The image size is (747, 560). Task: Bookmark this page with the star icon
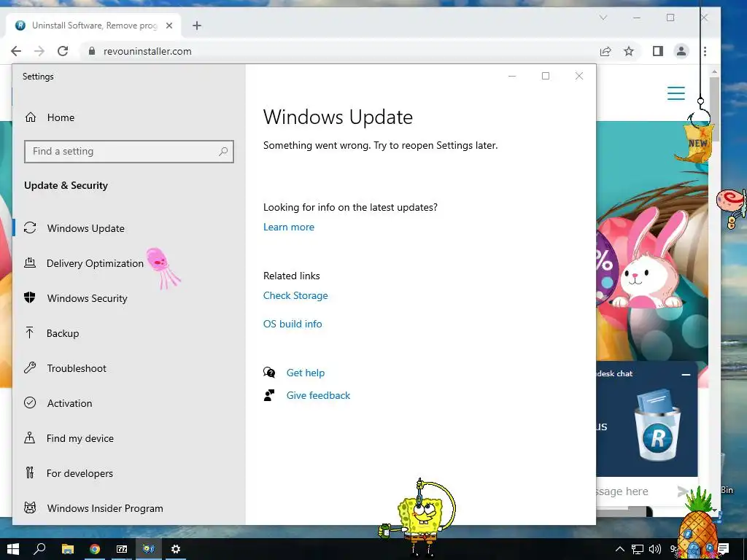(x=629, y=52)
